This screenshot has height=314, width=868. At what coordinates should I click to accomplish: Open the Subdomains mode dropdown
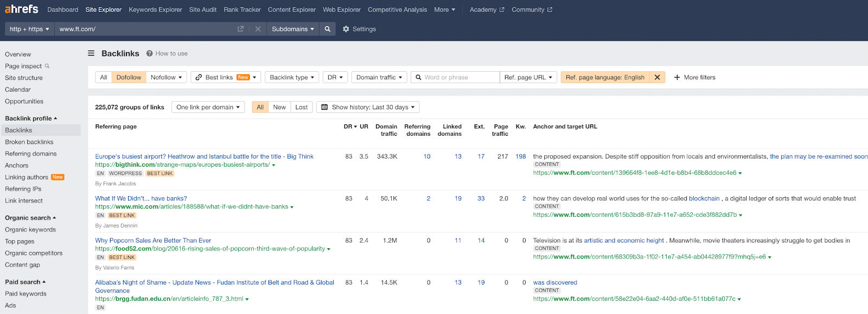click(x=293, y=29)
